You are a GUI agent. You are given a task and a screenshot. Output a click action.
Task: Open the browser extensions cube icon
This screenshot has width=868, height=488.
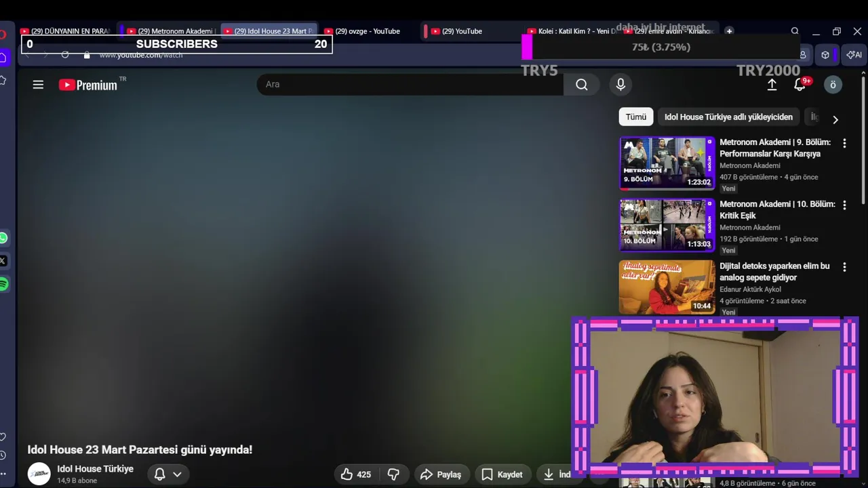(825, 55)
